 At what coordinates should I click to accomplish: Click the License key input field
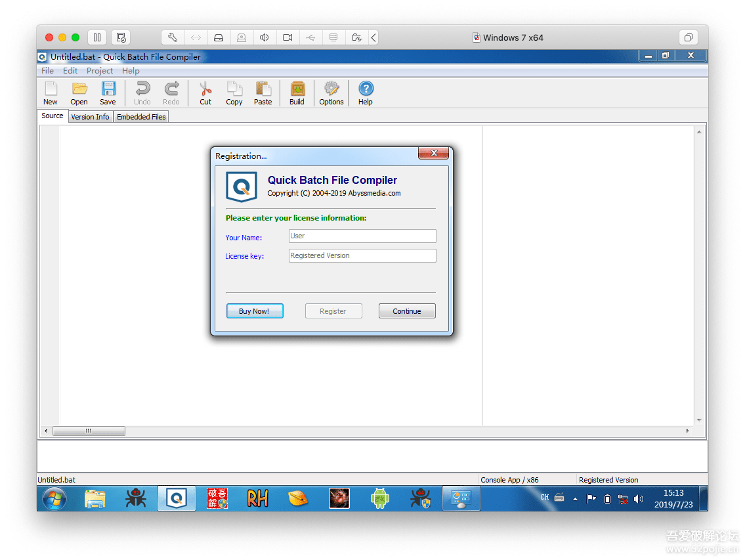pos(362,256)
